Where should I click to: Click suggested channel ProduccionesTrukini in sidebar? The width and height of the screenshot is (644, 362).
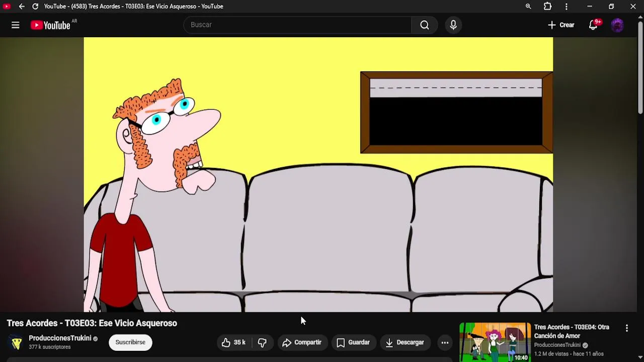[x=557, y=345]
